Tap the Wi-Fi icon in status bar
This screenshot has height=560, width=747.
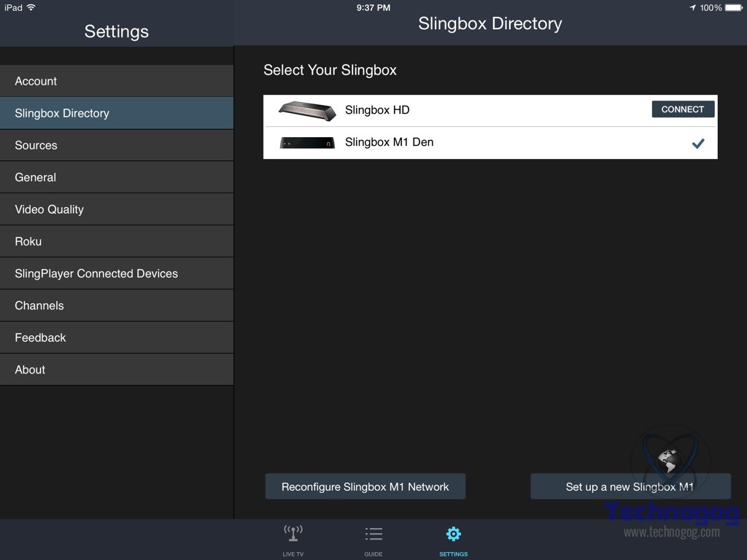pyautogui.click(x=31, y=8)
